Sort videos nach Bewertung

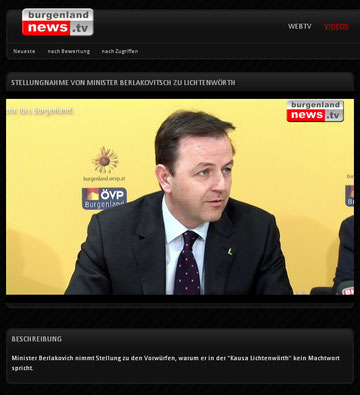69,51
